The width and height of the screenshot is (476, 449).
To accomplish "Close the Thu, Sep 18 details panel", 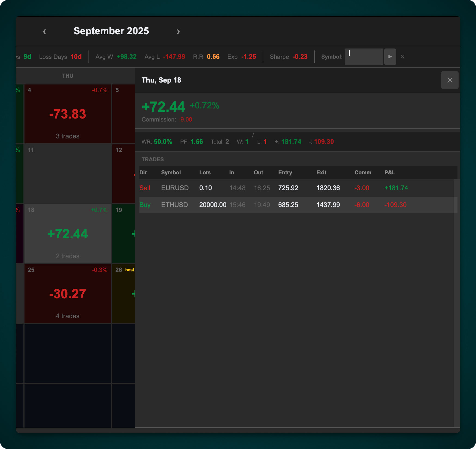I will [450, 80].
